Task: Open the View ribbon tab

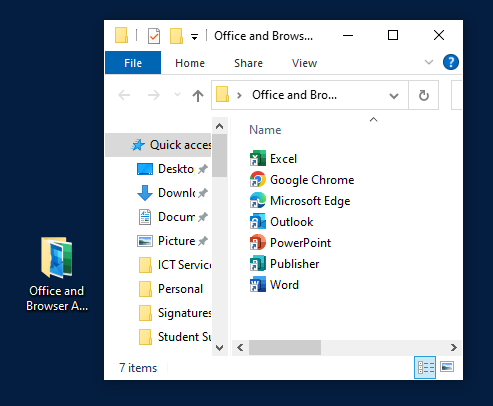Action: (x=304, y=63)
